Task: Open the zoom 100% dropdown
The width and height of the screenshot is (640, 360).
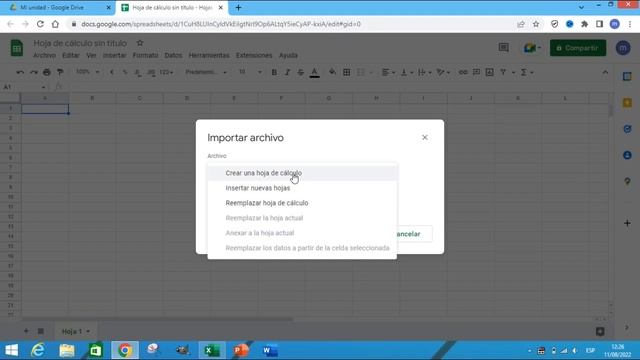Action: [x=87, y=72]
